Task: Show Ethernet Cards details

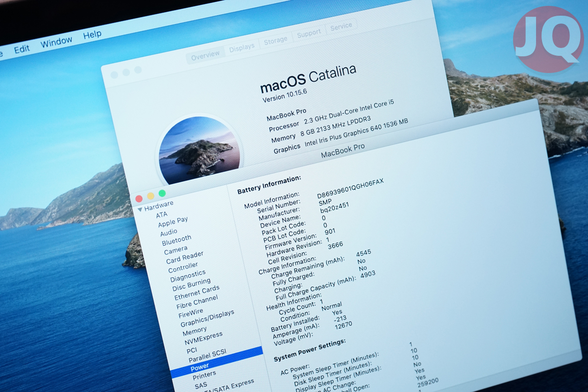Action: point(197,293)
